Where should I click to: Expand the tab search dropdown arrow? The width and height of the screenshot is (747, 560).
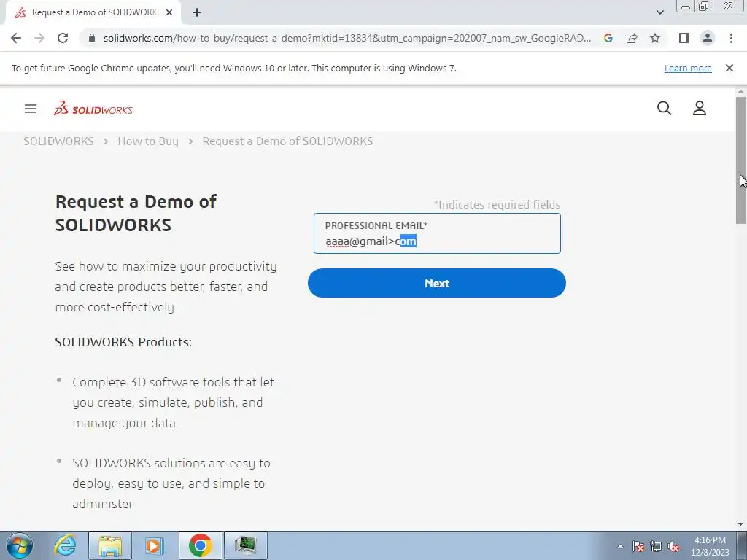point(659,12)
